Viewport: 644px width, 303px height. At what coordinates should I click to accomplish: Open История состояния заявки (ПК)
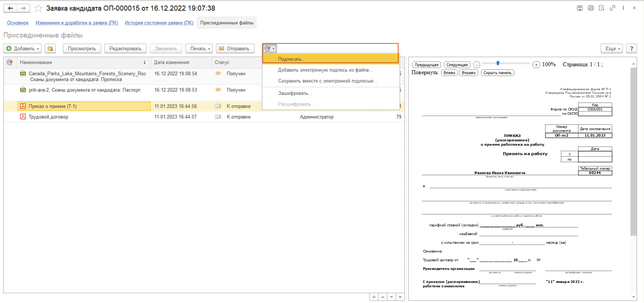coord(159,23)
